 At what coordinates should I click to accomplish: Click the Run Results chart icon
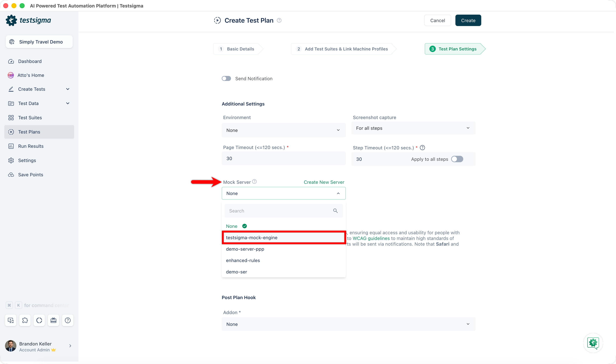[x=11, y=146]
